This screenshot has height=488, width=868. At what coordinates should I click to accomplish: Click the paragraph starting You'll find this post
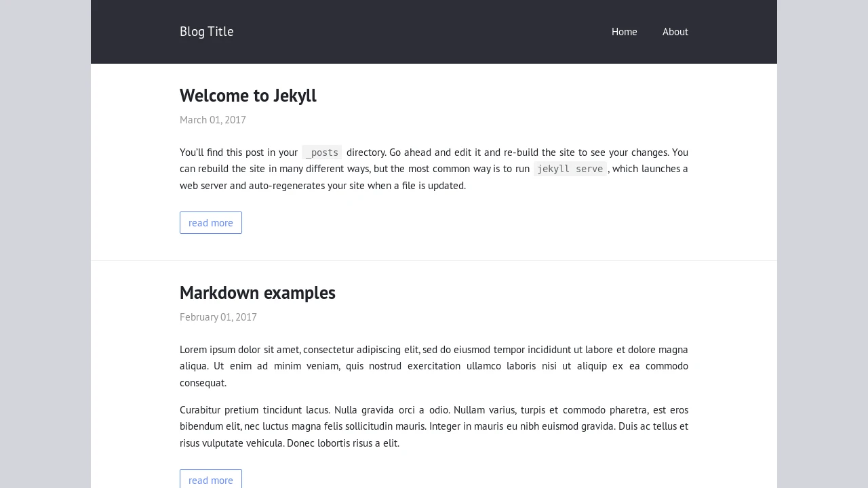point(434,169)
